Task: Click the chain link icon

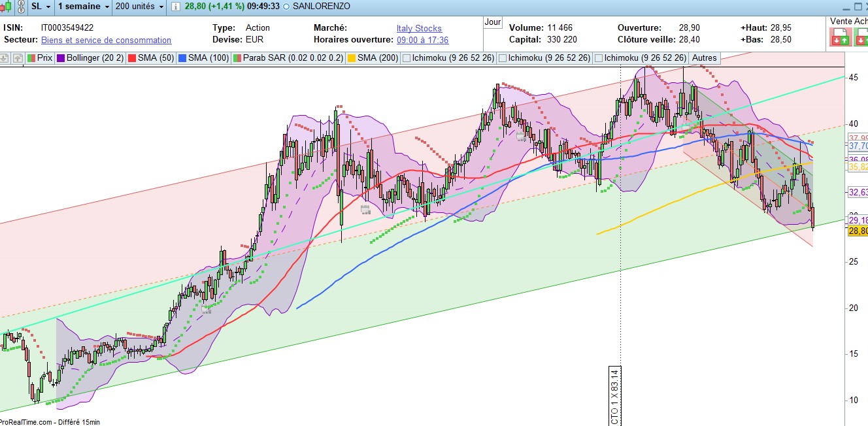Action: [x=20, y=6]
